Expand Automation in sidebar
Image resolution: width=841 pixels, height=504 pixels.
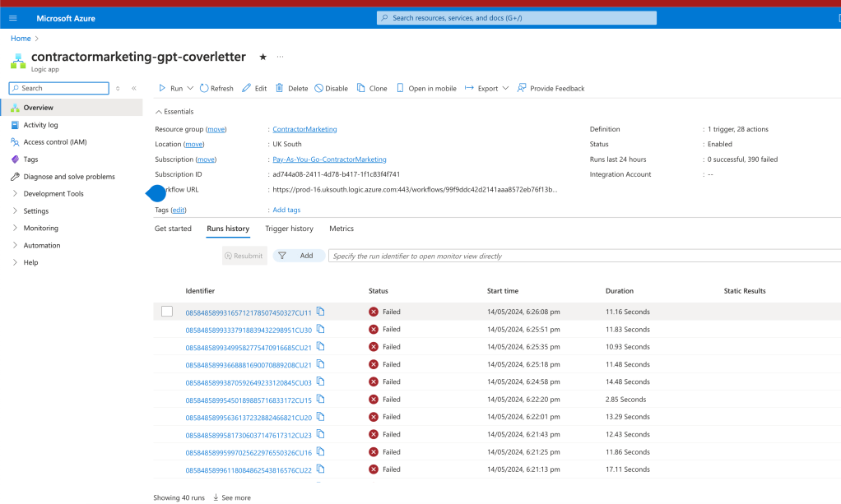point(15,245)
